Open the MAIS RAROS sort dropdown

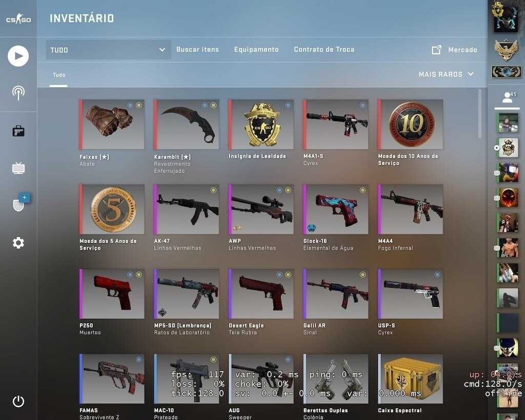(446, 74)
